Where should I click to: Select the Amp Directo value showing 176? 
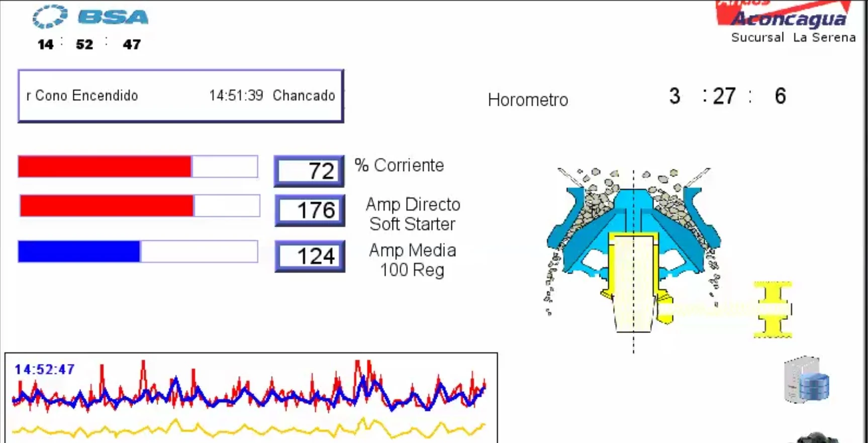[310, 210]
